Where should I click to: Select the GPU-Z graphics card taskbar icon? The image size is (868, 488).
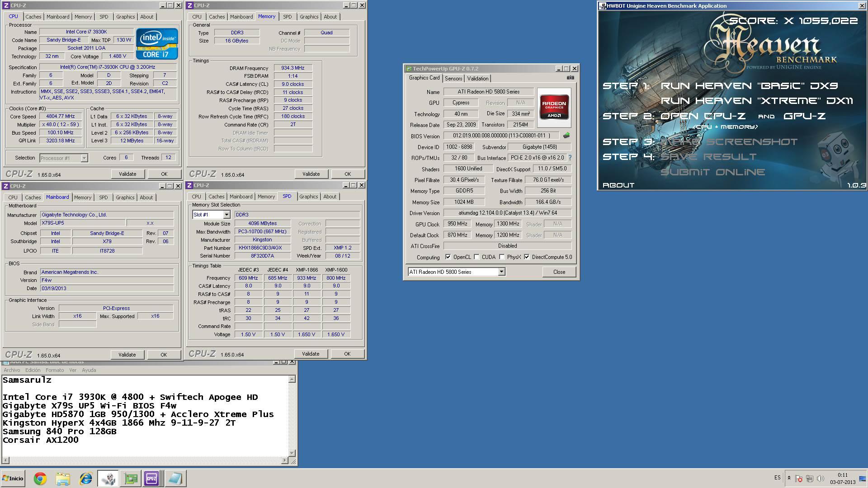coord(131,479)
